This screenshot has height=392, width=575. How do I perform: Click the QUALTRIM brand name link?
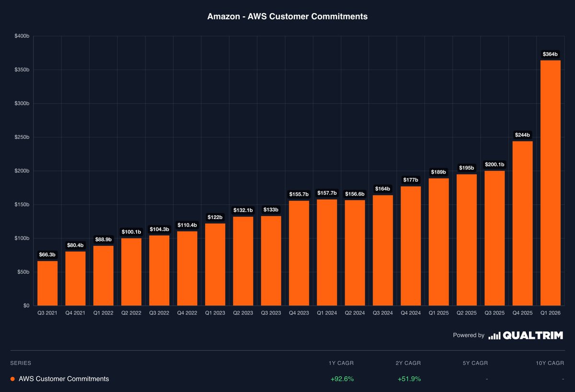pyautogui.click(x=533, y=335)
